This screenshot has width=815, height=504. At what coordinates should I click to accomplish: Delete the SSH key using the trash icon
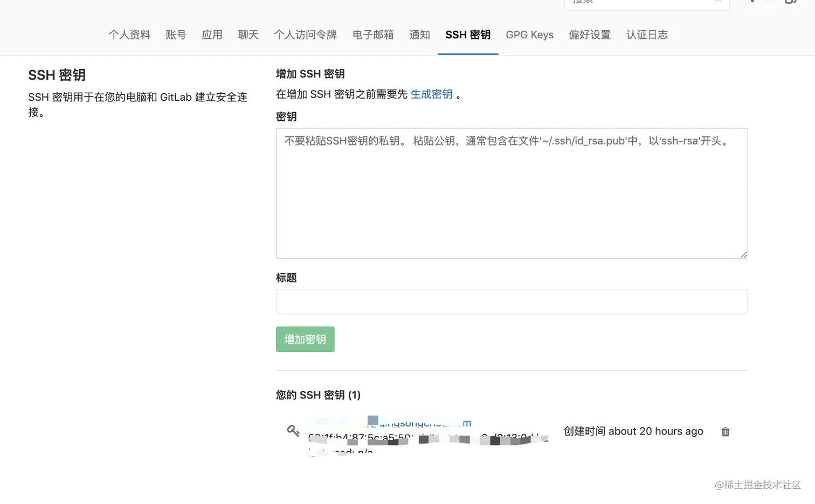point(725,431)
